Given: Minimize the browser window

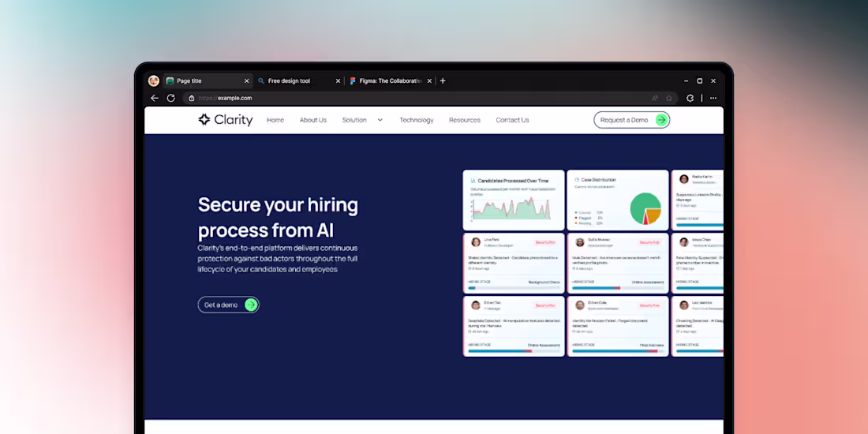Looking at the screenshot, I should tap(687, 80).
